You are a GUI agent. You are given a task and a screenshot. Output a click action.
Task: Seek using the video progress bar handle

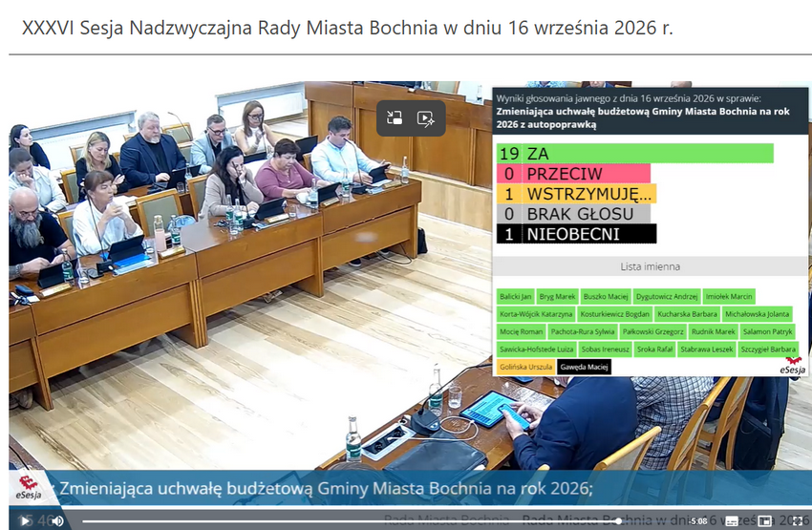[x=618, y=520]
